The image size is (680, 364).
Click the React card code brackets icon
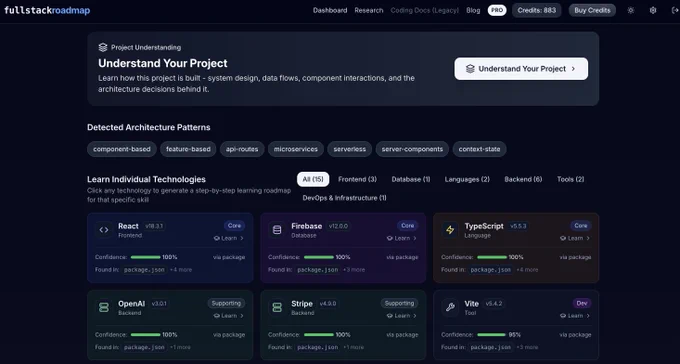click(104, 230)
